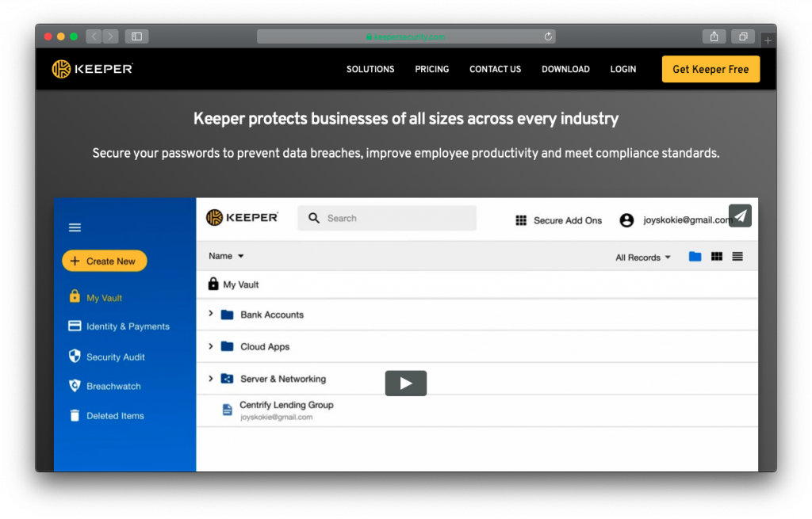Viewport: 812px width, 519px height.
Task: Click the Safari share button
Action: 714,36
